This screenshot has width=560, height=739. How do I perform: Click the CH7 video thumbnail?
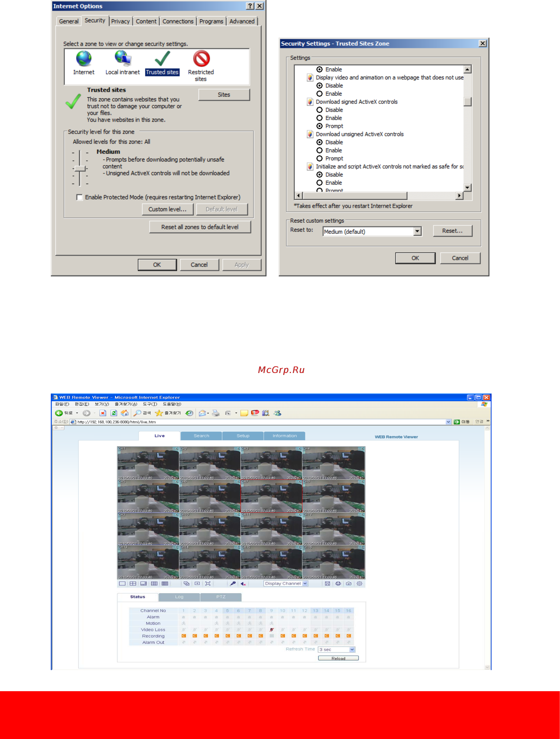click(x=272, y=496)
